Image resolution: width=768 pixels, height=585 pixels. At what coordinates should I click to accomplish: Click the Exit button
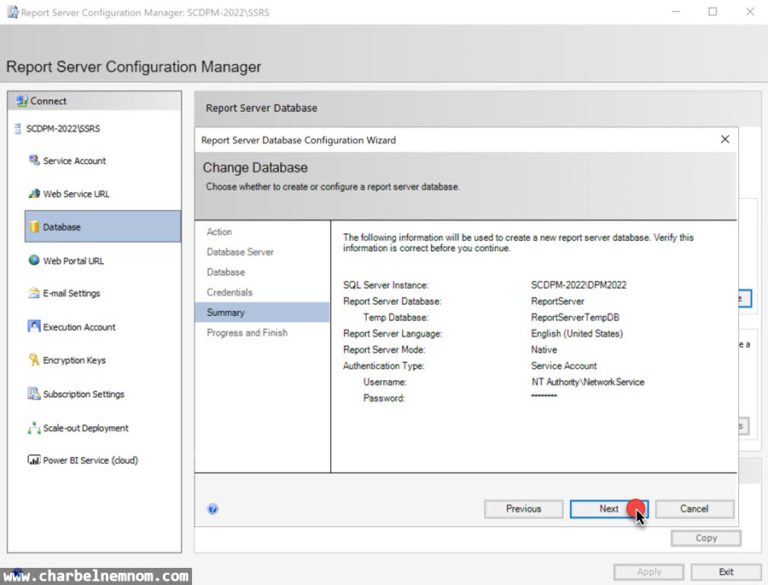tap(726, 572)
